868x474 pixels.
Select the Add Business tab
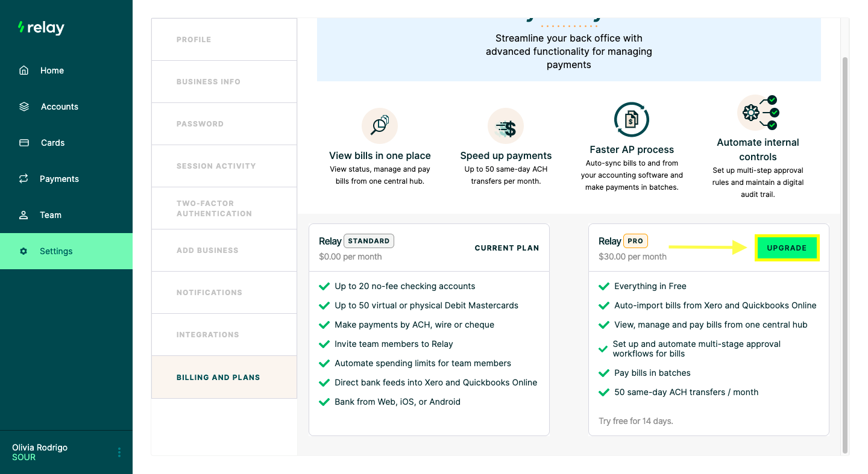pos(224,251)
